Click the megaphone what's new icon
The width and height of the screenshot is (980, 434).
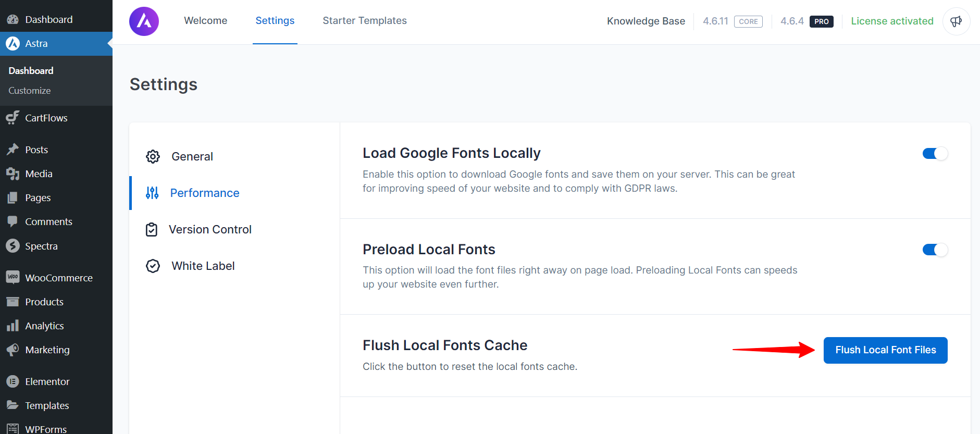tap(956, 21)
